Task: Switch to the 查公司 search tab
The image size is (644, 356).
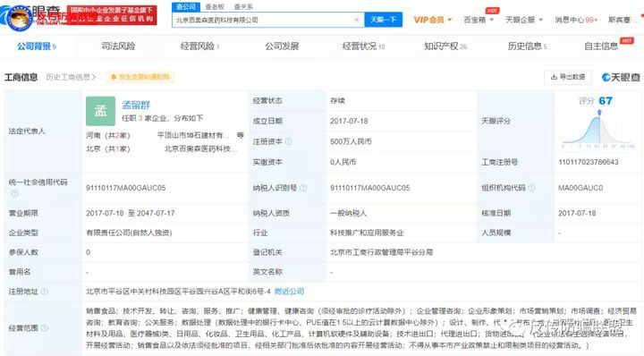Action: click(186, 6)
